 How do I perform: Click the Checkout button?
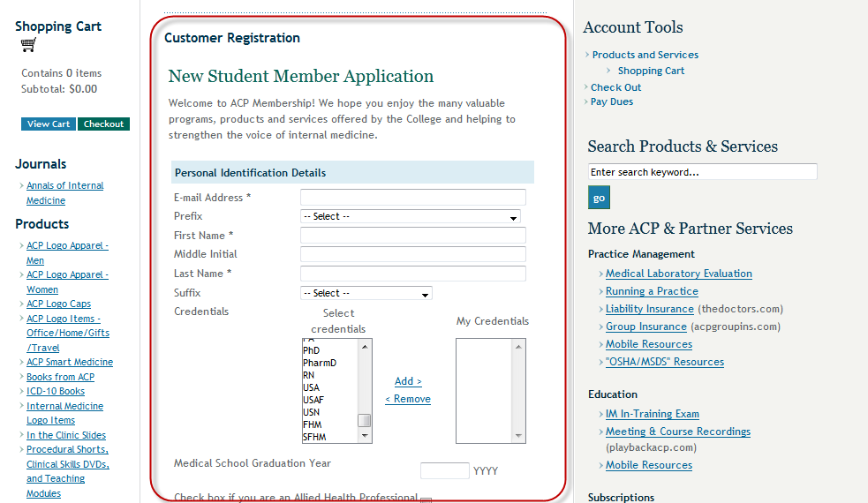(x=103, y=124)
